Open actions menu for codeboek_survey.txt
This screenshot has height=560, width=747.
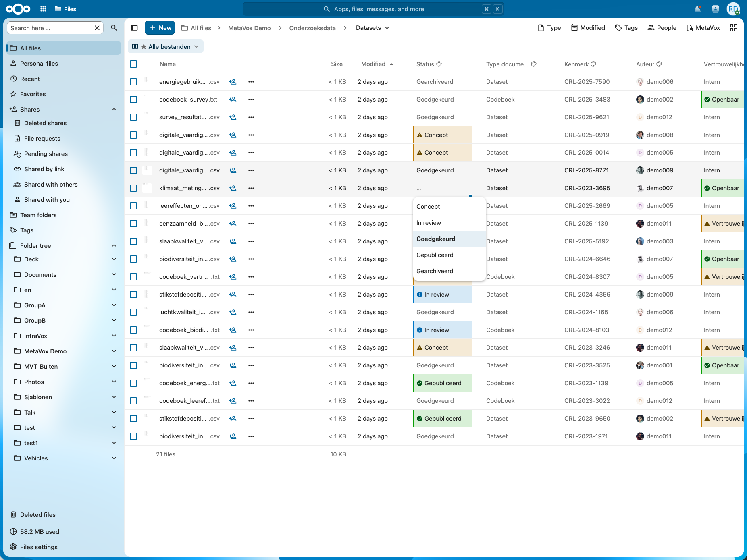tap(251, 100)
